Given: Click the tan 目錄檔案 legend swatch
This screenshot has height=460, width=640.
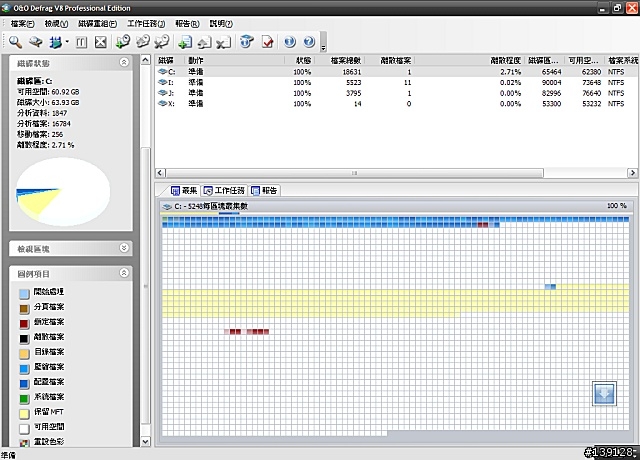Looking at the screenshot, I should point(24,353).
